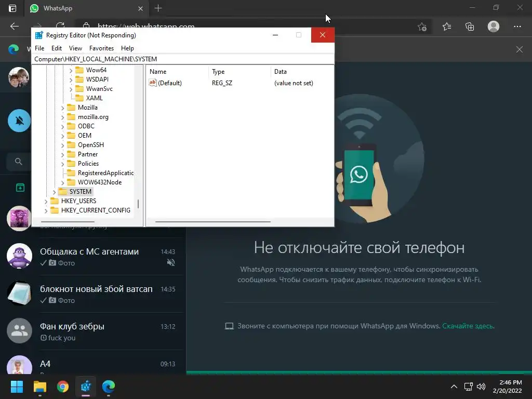Viewport: 532px width, 399px height.
Task: Click the WhatsApp chat search icon
Action: click(x=19, y=162)
